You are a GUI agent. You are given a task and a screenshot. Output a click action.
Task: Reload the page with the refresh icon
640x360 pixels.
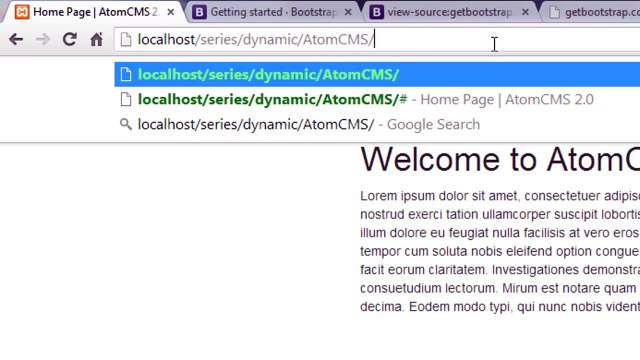69,40
